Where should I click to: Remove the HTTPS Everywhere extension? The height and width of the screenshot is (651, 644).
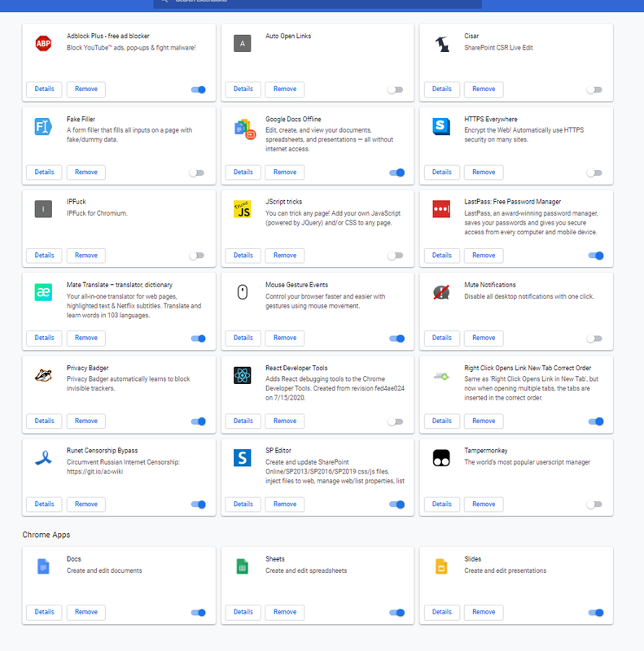pyautogui.click(x=484, y=172)
